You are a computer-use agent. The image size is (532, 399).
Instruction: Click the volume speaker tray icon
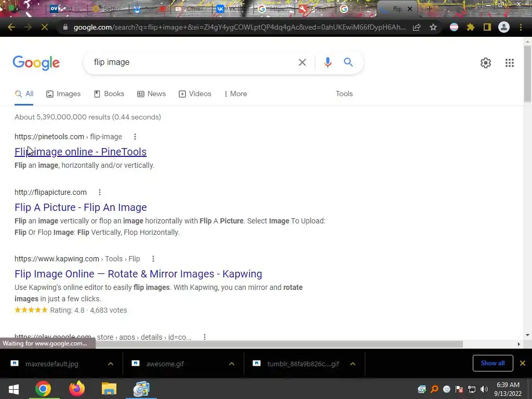pyautogui.click(x=484, y=389)
